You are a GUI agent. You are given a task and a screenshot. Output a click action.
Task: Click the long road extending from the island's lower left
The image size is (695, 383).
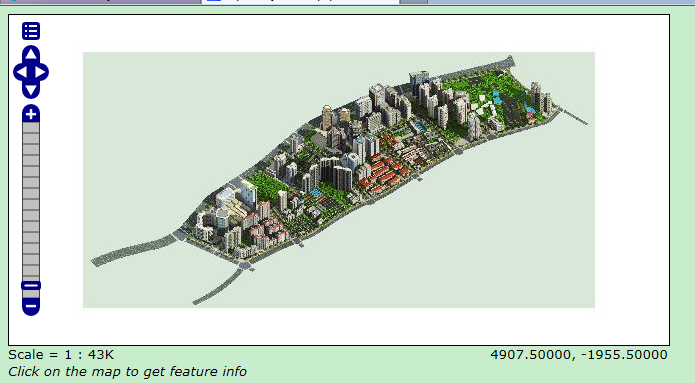(133, 251)
